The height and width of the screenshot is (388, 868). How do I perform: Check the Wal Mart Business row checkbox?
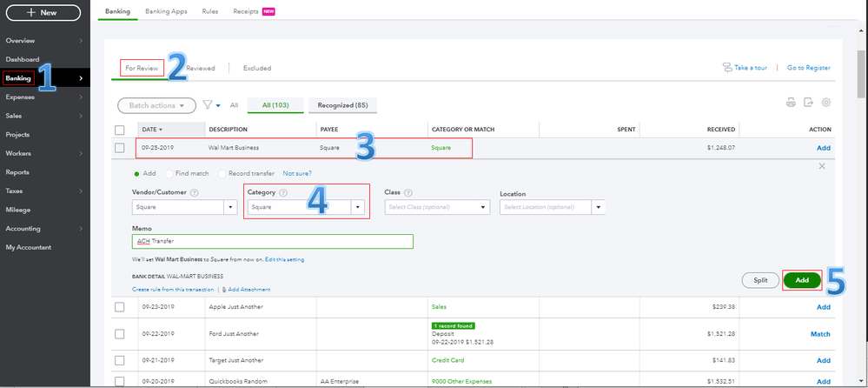click(120, 148)
